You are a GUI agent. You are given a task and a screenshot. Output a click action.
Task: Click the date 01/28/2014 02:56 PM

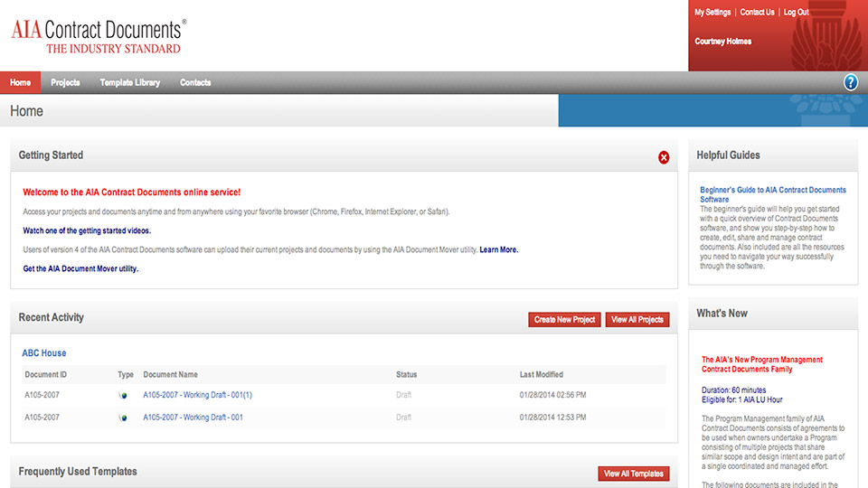point(552,395)
